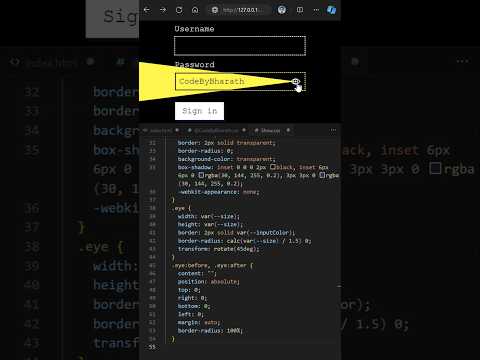Open the background editor's ellipsis menu

coord(463,61)
